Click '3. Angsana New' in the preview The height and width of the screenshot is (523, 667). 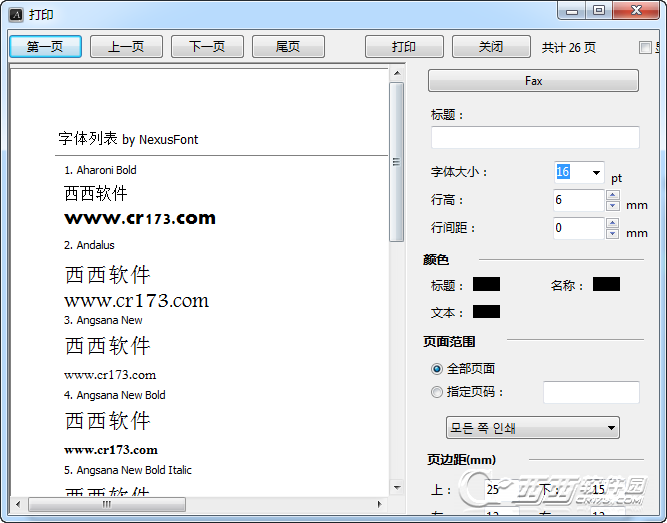pos(103,320)
